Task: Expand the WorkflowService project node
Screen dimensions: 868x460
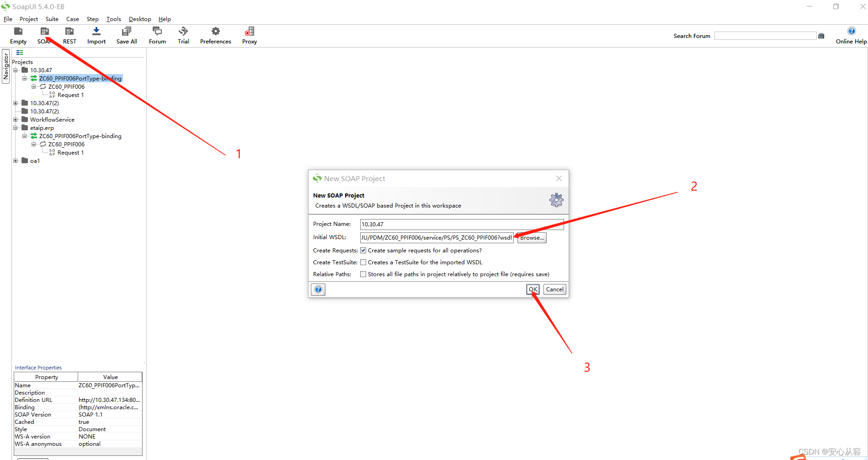Action: pyautogui.click(x=16, y=120)
